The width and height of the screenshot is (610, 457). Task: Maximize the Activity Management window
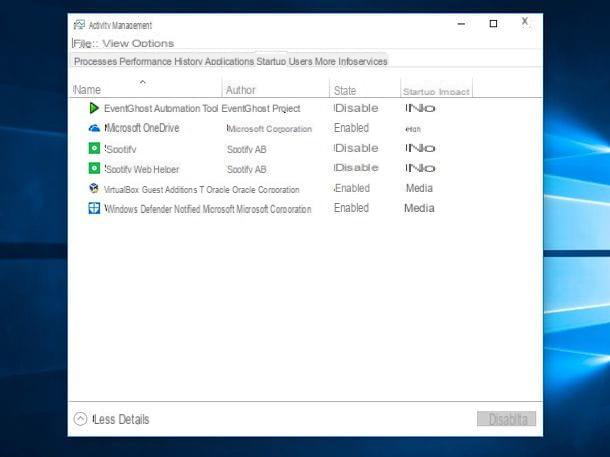coord(493,24)
